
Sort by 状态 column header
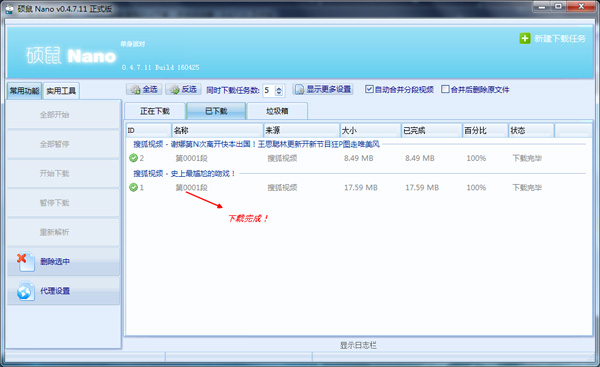point(531,130)
